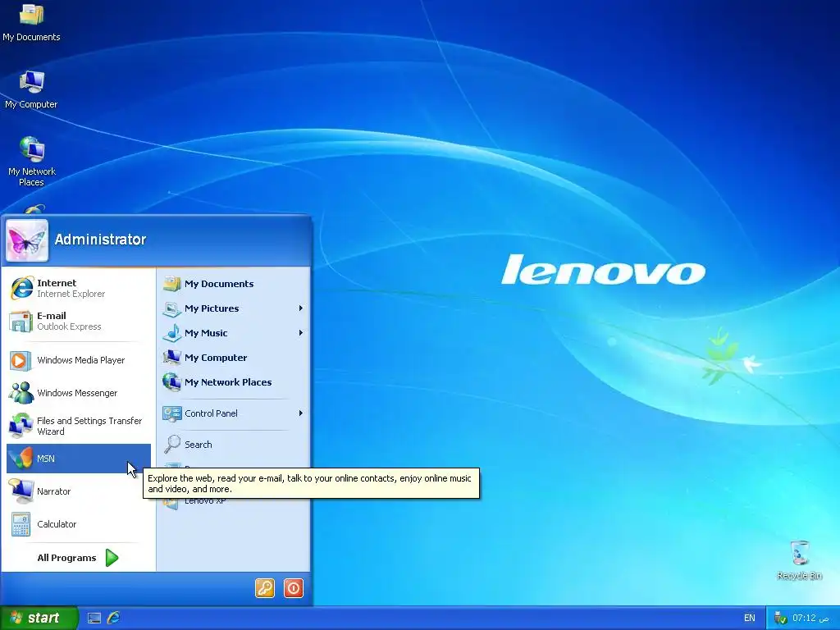Start Files and Settings Transfer Wizard
840x630 pixels.
(78, 426)
